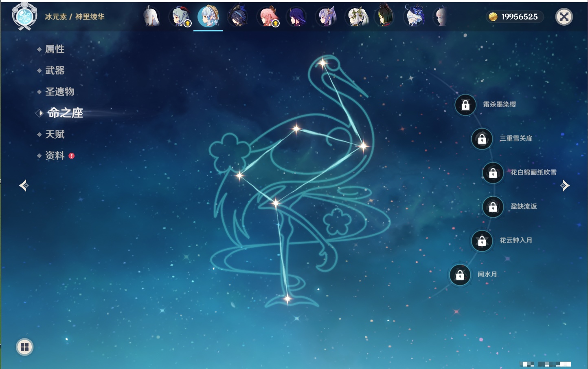The height and width of the screenshot is (369, 588).
Task: View the 盈缺流返 constellation label
Action: 524,206
